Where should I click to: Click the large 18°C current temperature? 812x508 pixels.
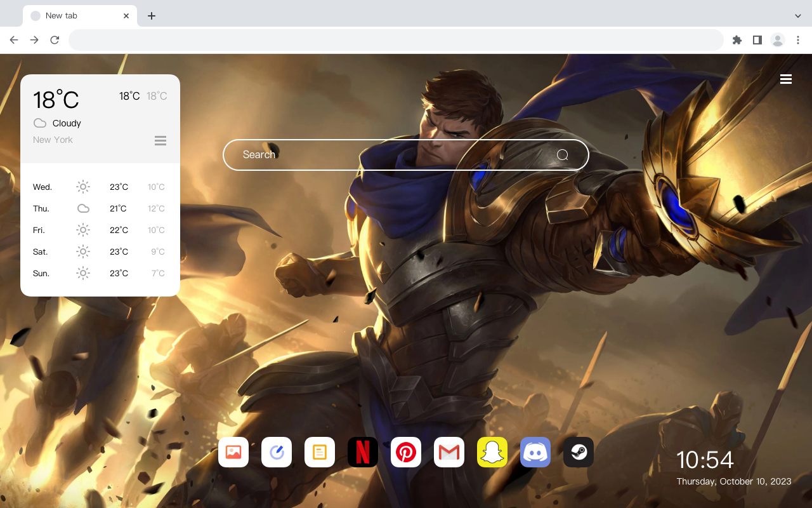coord(56,100)
